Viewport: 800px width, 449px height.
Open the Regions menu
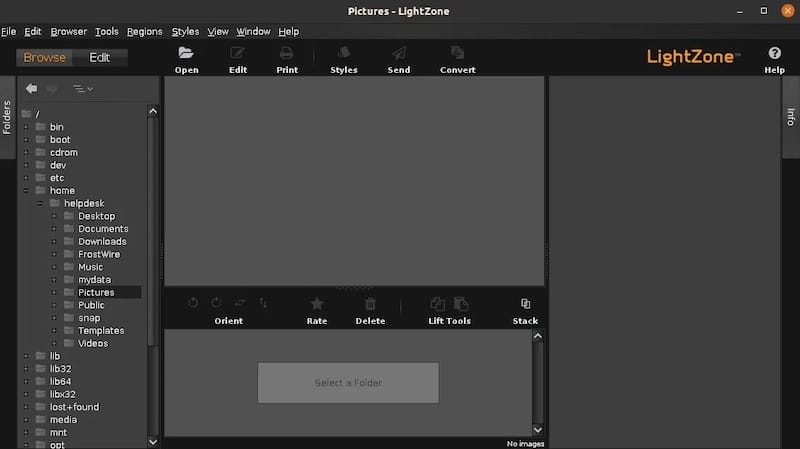point(144,32)
